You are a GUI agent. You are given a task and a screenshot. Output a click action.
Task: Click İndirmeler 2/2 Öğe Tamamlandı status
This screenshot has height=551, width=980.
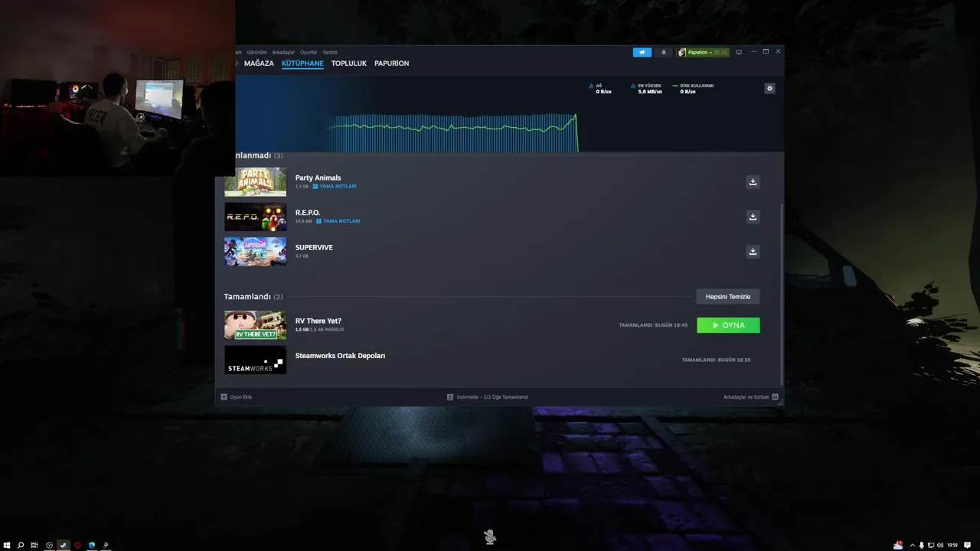[492, 397]
